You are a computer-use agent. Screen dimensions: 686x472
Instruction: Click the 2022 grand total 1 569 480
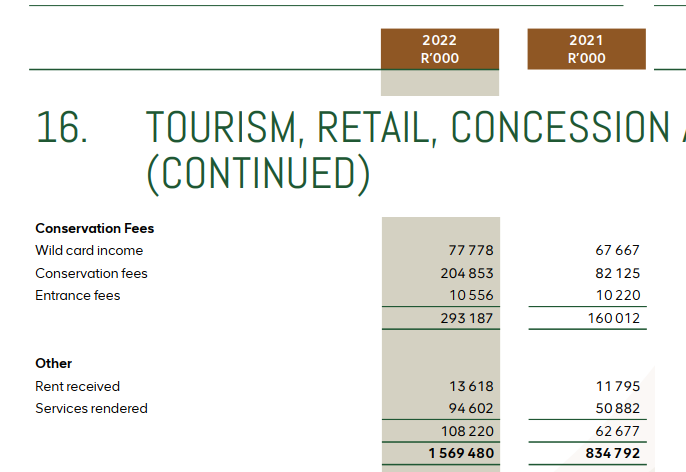pos(460,453)
